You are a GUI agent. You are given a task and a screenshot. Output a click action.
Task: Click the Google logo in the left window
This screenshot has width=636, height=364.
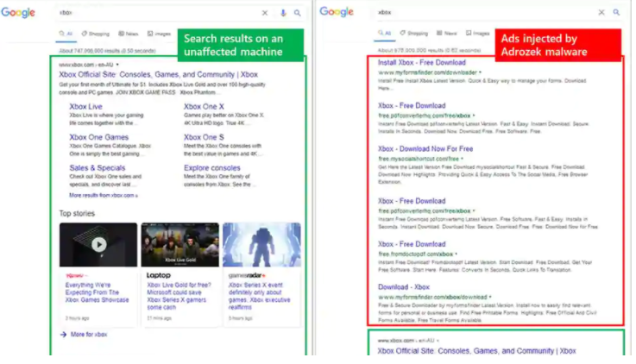[18, 13]
